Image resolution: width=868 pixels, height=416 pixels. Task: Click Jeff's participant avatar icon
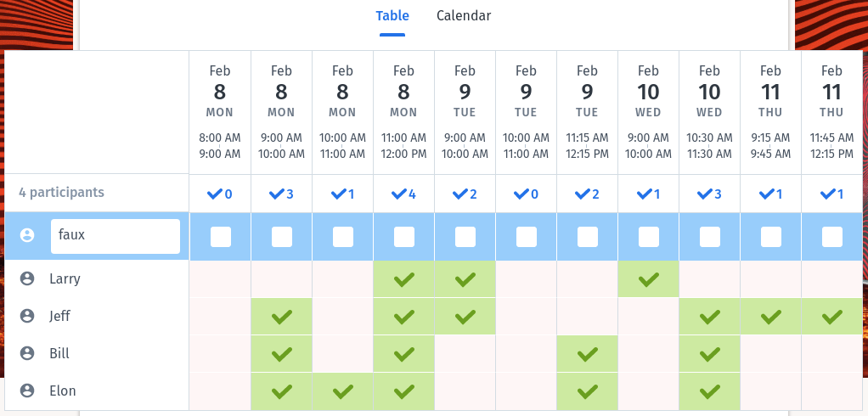pos(27,316)
